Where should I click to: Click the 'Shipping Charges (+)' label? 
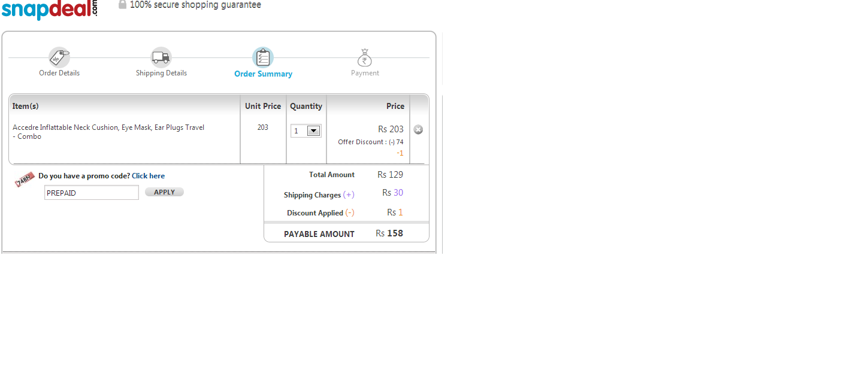319,195
